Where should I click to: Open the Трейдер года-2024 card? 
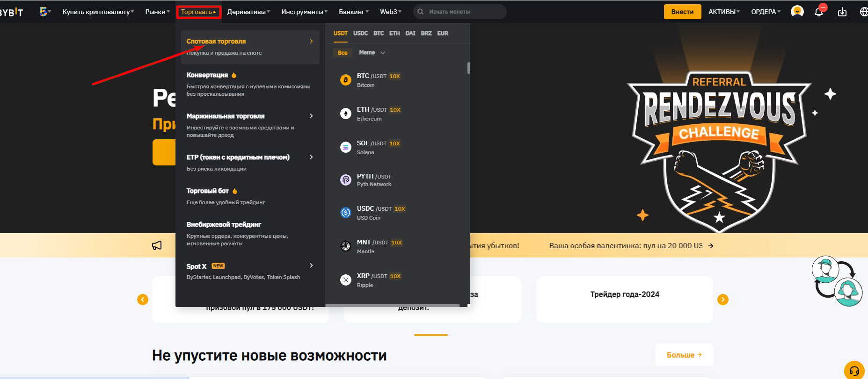625,299
